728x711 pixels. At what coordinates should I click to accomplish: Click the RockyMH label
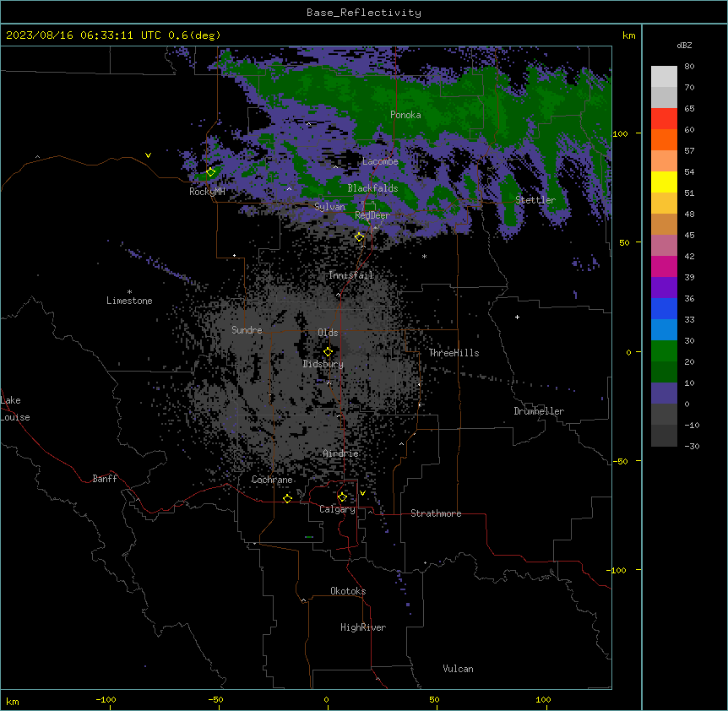click(x=207, y=192)
